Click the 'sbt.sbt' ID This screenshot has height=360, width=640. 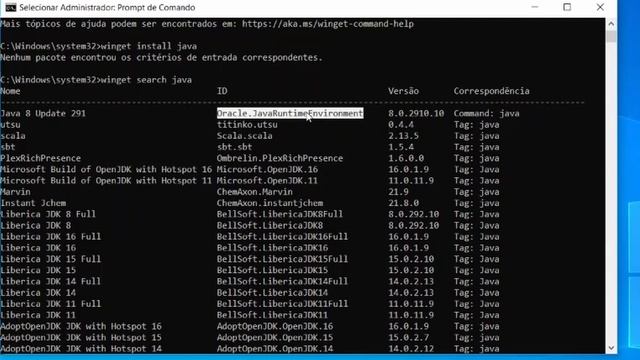click(x=234, y=147)
